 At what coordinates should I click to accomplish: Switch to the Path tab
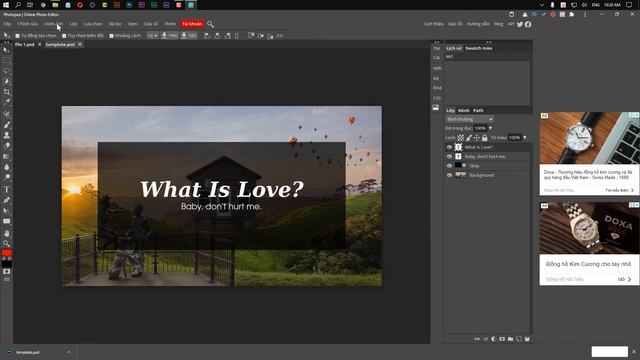click(x=478, y=111)
